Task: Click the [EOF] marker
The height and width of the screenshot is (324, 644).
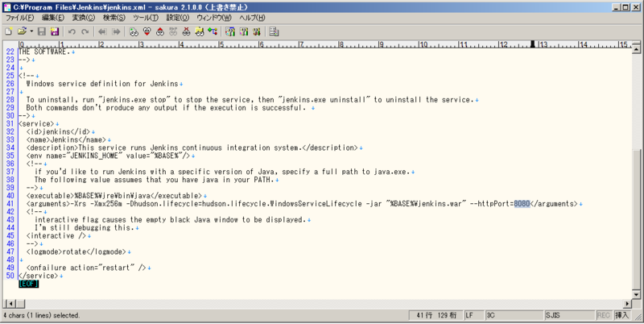Action: tap(28, 284)
